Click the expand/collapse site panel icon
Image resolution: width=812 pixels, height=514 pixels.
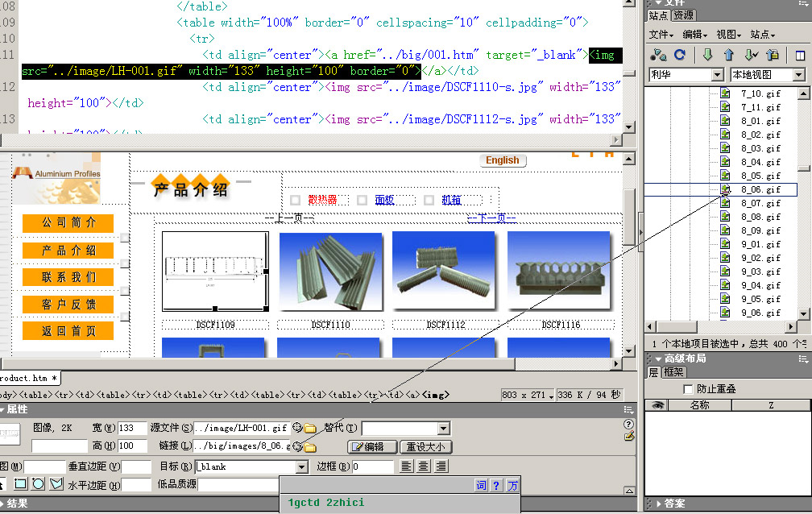(800, 55)
